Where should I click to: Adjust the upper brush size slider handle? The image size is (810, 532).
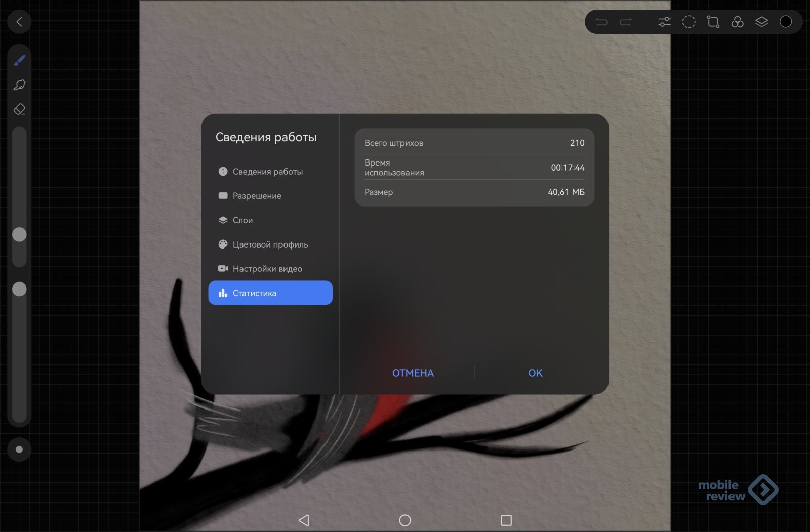click(x=19, y=234)
